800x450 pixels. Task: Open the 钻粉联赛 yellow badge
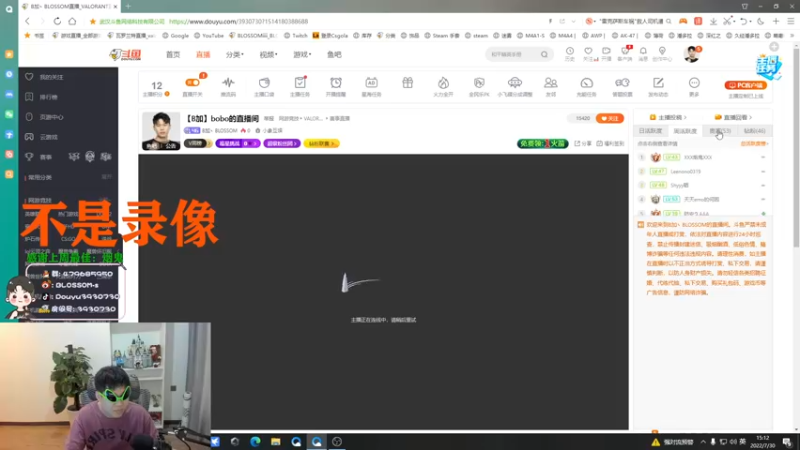click(x=321, y=144)
